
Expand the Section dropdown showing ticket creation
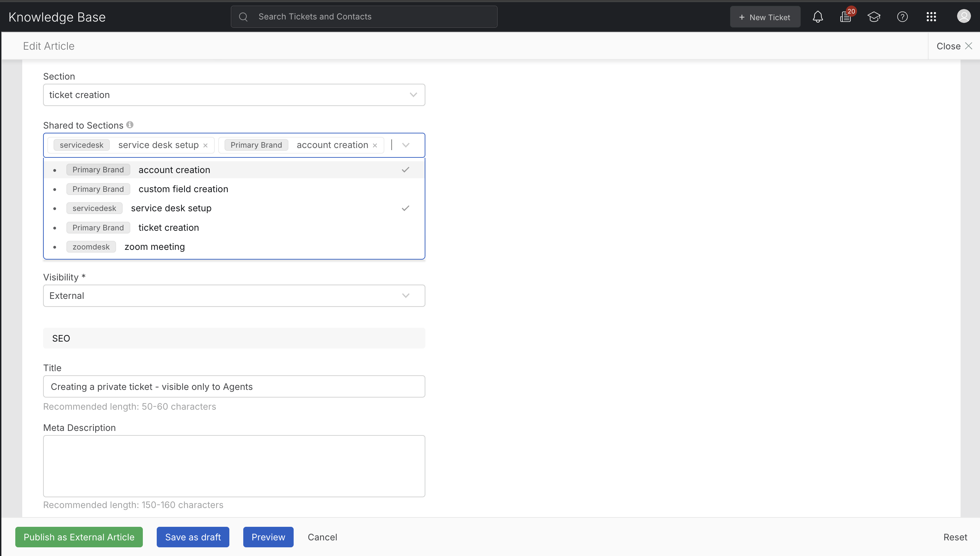click(x=234, y=95)
